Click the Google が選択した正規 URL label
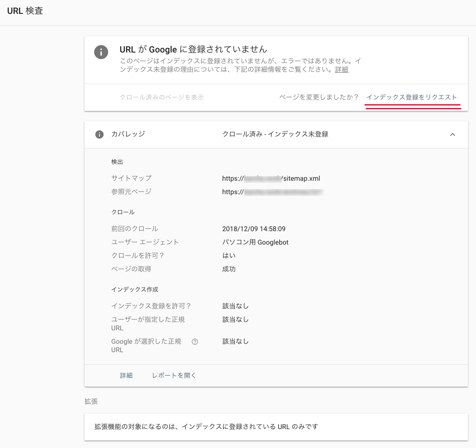The height and width of the screenshot is (448, 476). 146,345
